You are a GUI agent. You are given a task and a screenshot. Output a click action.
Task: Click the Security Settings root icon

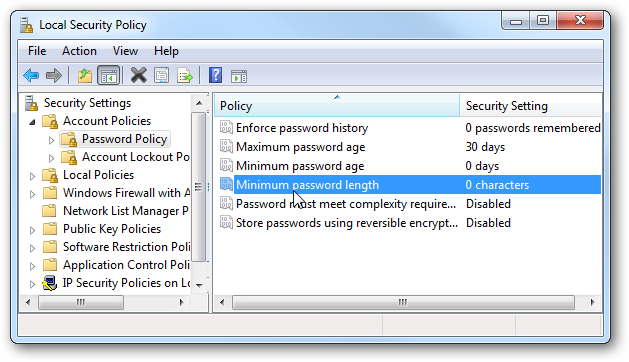click(x=31, y=103)
